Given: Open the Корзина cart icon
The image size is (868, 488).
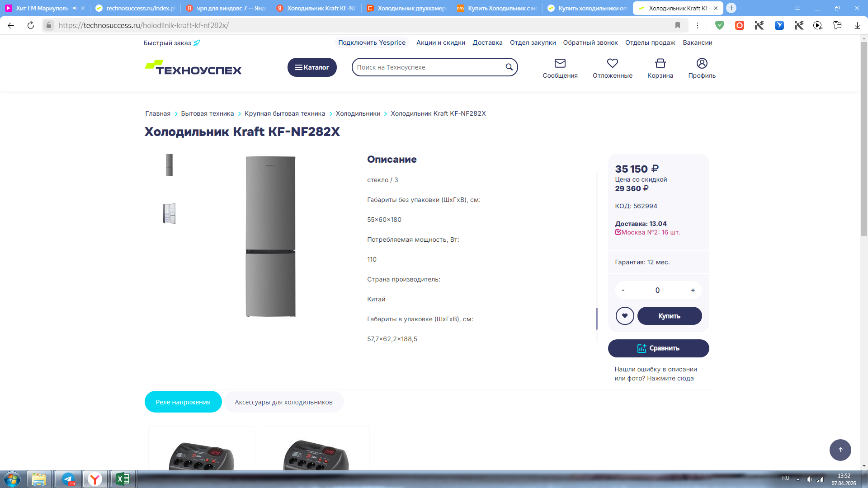Looking at the screenshot, I should [660, 63].
